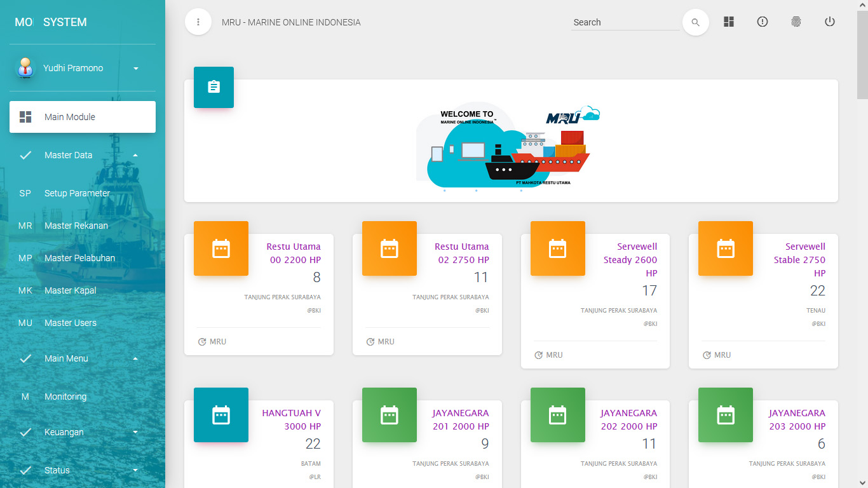Click green calendar icon for JAYANEGARA 201

click(x=389, y=415)
